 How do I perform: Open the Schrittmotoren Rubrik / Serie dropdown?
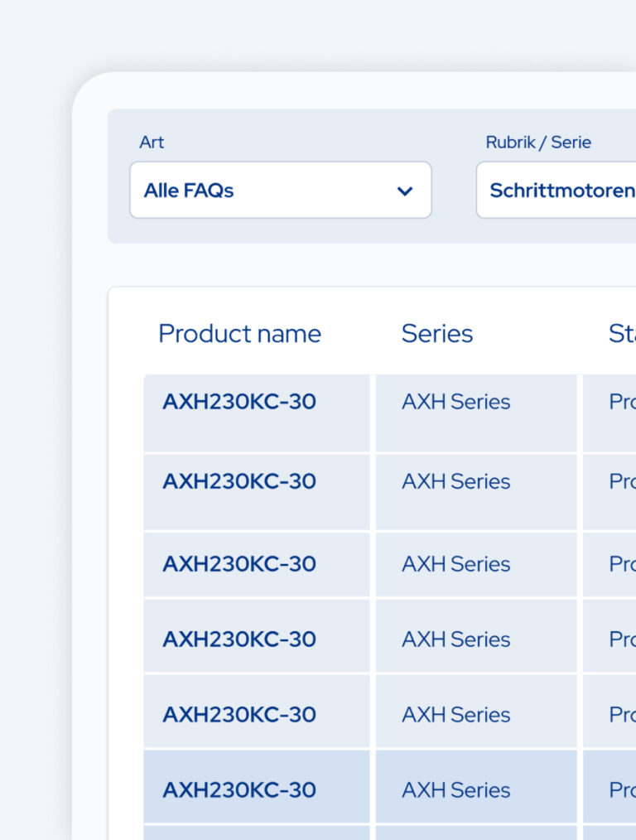[x=556, y=190]
